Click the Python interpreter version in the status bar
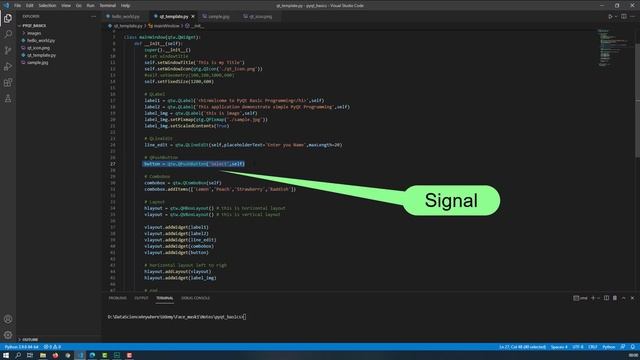The width and height of the screenshot is (640, 360). coord(21,347)
